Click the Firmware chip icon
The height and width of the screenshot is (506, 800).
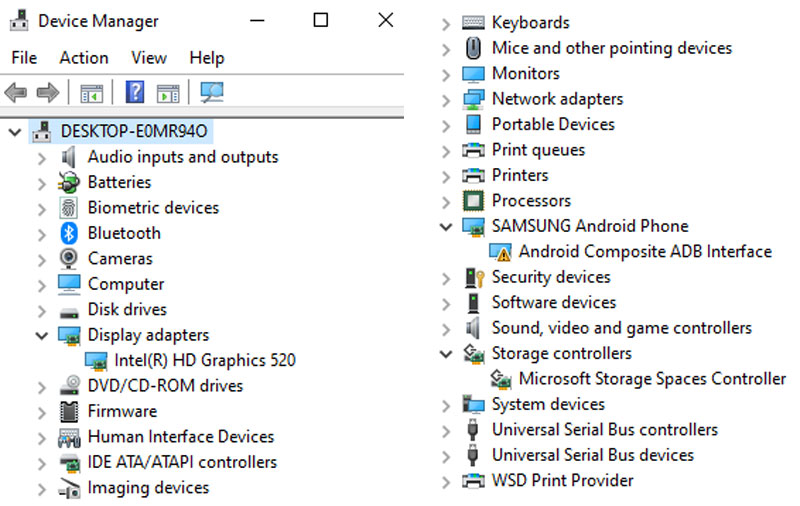69,412
